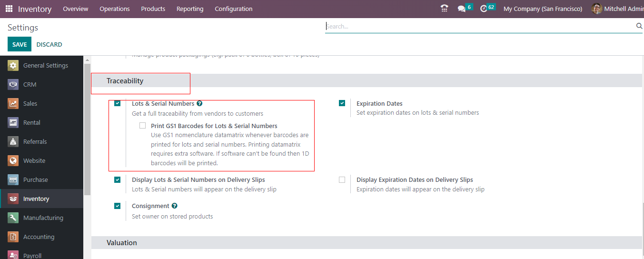644x259 pixels.
Task: Click the DISCARD button
Action: coord(49,44)
